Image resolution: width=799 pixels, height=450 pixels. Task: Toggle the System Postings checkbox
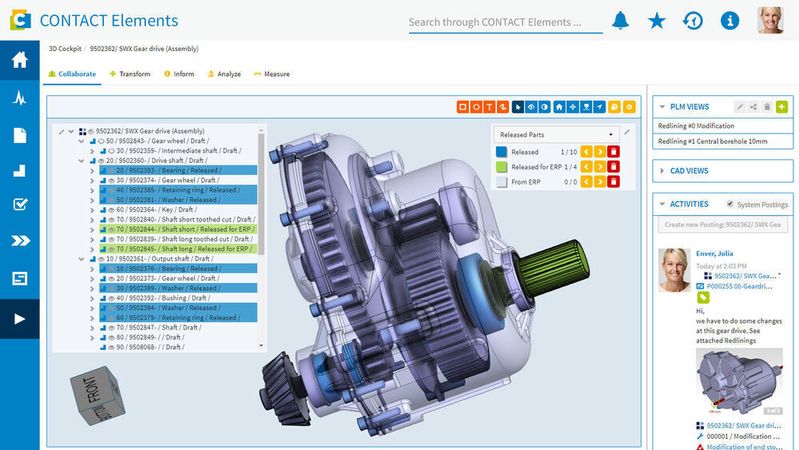730,204
